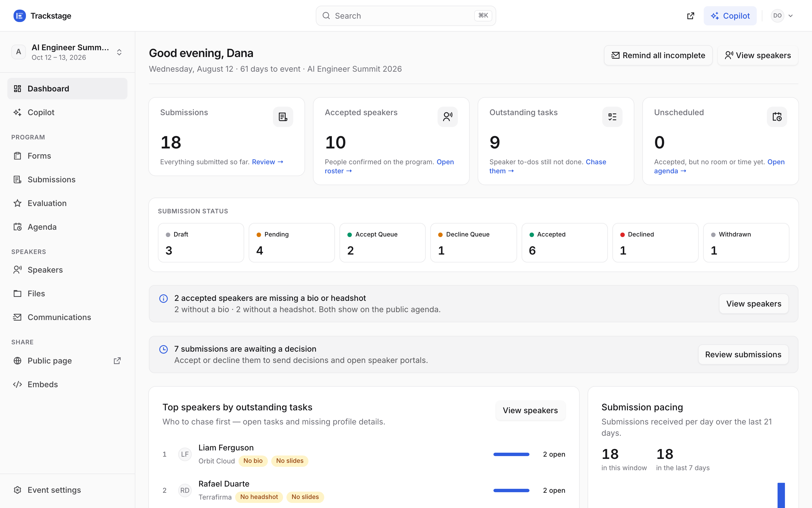
Task: Expand the event switcher chevrons
Action: tap(119, 52)
